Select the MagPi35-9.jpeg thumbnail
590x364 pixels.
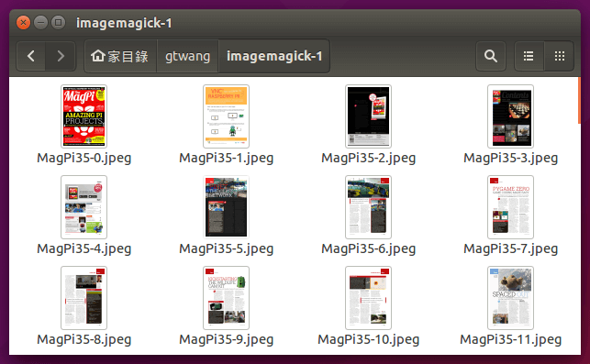(x=226, y=298)
